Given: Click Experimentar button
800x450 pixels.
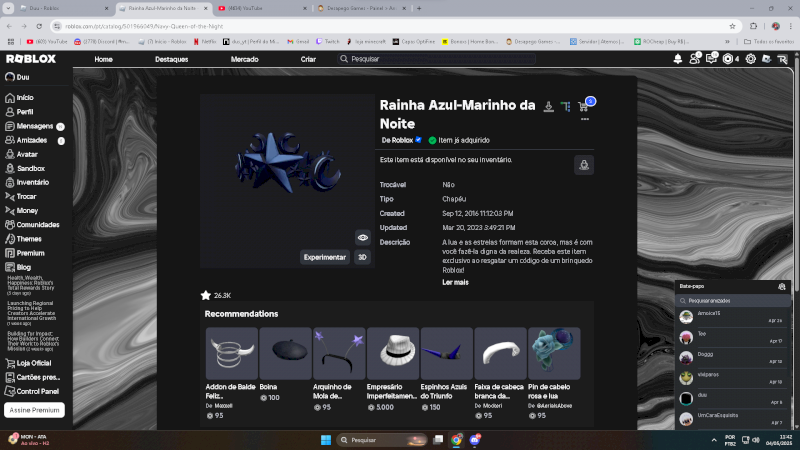Looking at the screenshot, I should [x=324, y=257].
